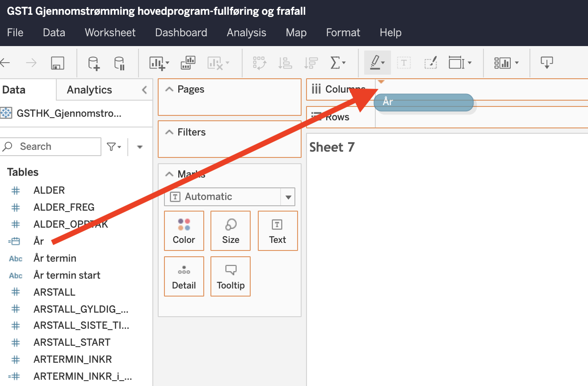
Task: Click the New Worksheet toolbar icon
Action: tap(159, 63)
